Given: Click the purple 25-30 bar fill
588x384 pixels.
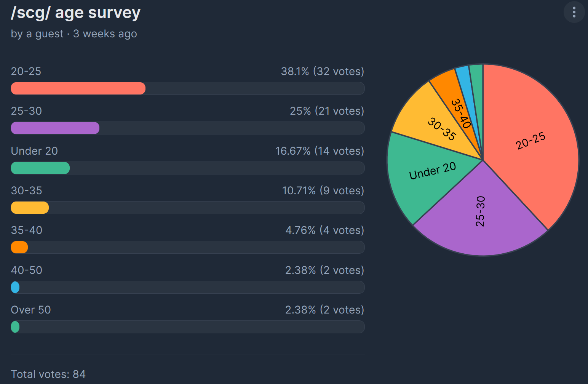Looking at the screenshot, I should tap(55, 128).
